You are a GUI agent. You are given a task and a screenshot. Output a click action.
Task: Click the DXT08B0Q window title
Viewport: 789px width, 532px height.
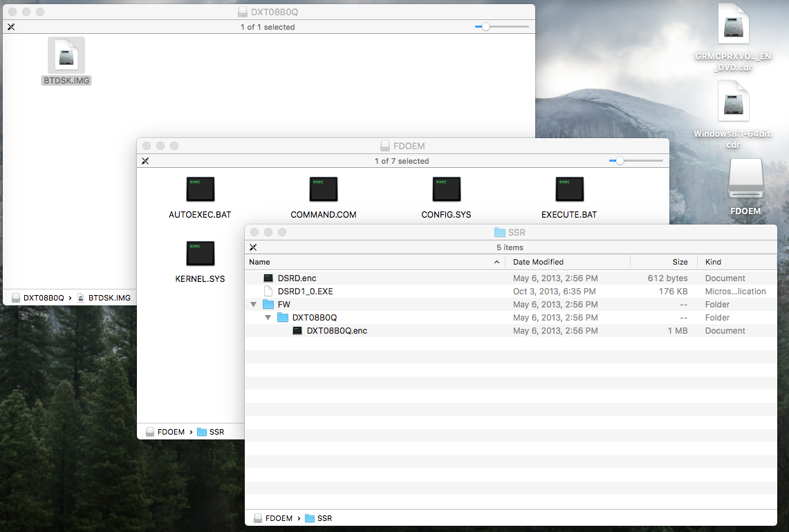(275, 12)
